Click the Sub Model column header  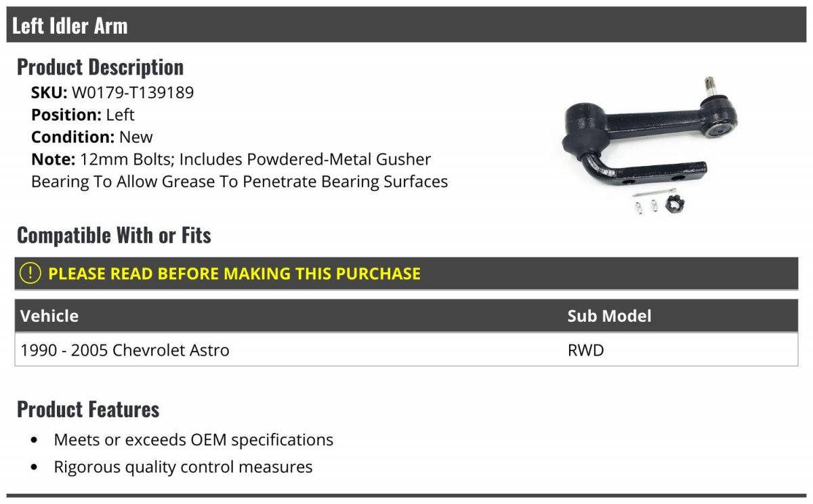click(609, 316)
